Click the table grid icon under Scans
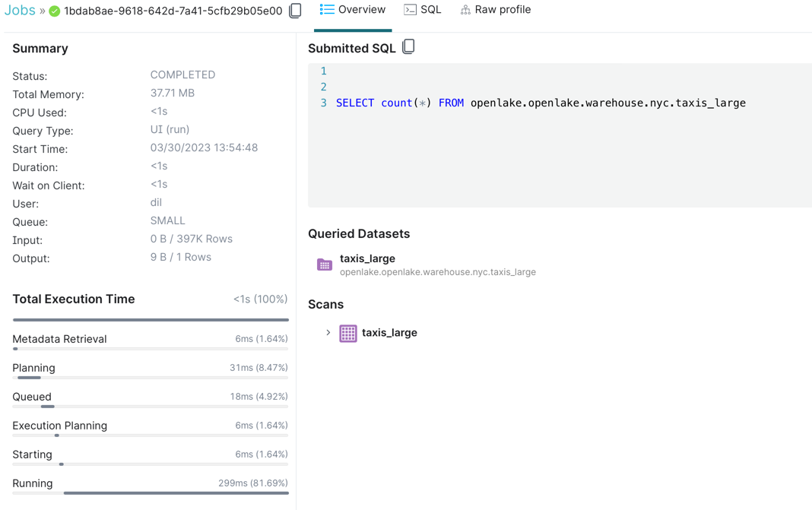 click(x=348, y=333)
